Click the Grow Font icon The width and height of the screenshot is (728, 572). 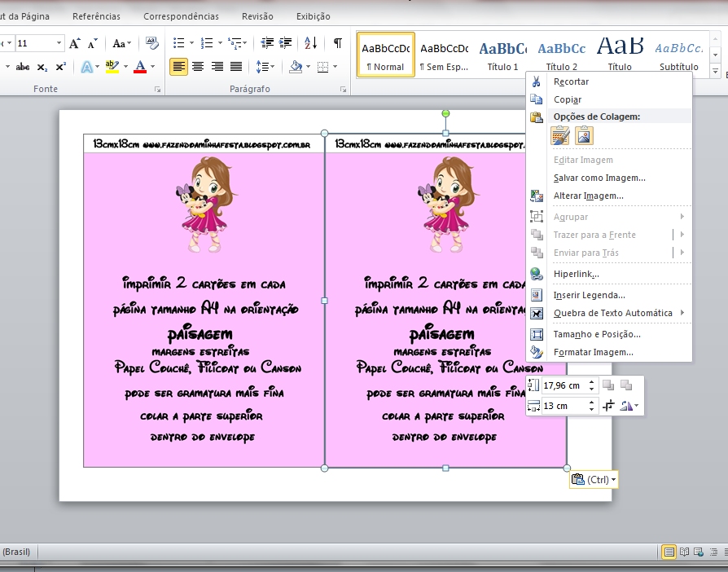click(75, 44)
